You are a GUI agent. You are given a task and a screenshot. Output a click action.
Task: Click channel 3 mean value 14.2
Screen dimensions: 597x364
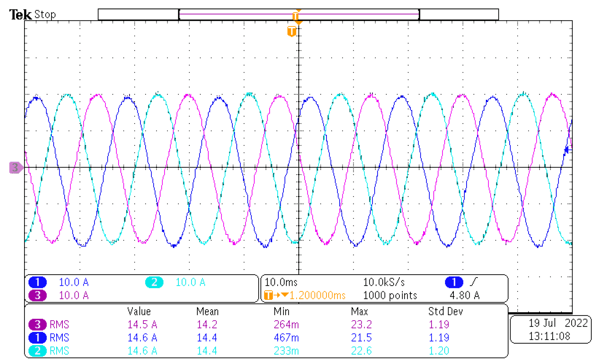(207, 325)
